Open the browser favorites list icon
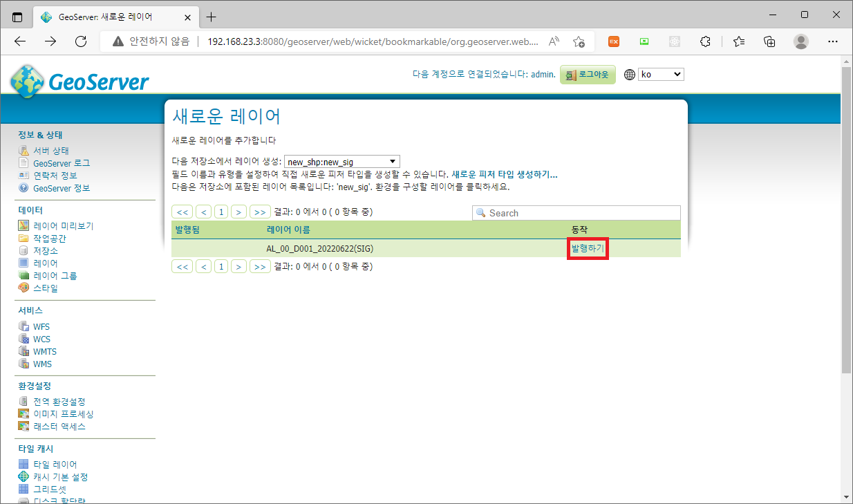The image size is (853, 504). coord(739,41)
